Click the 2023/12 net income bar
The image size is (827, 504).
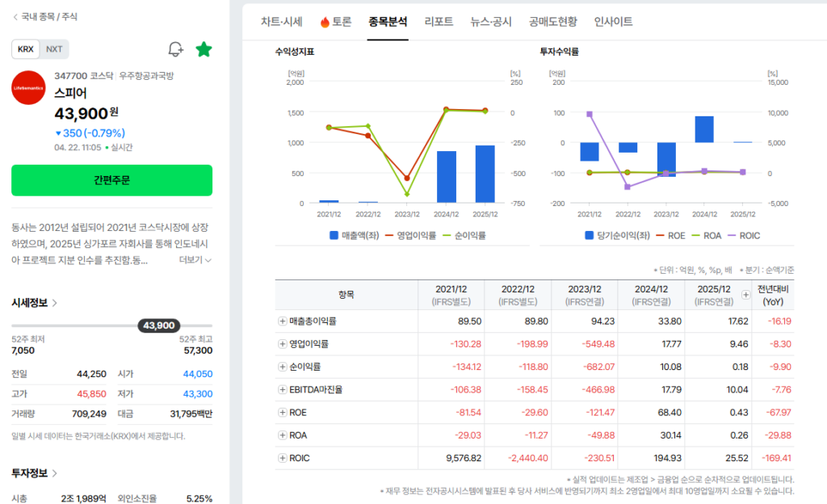point(666,160)
